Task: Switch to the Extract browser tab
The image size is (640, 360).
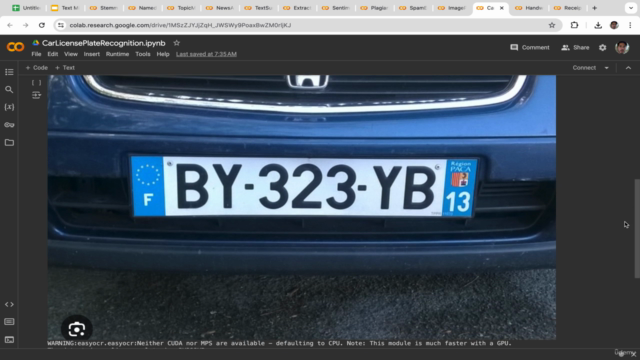Action: [297, 8]
